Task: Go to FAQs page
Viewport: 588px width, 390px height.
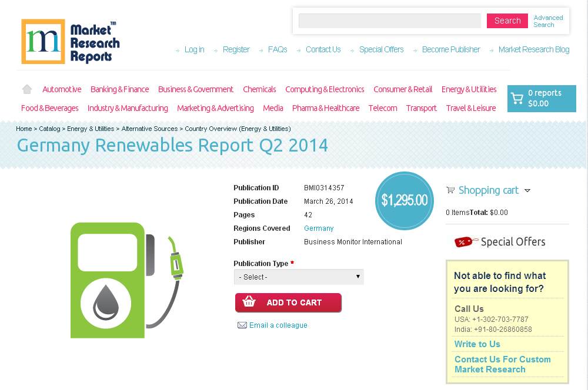Action: pyautogui.click(x=278, y=49)
